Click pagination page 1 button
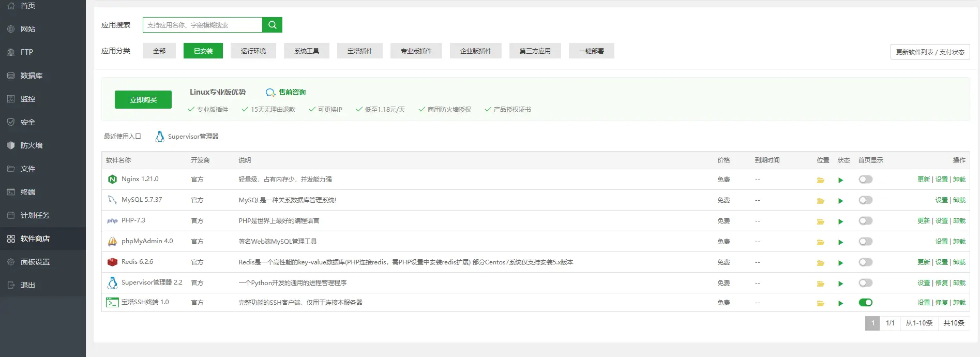Screen dimensions: 980x357 pos(872,323)
